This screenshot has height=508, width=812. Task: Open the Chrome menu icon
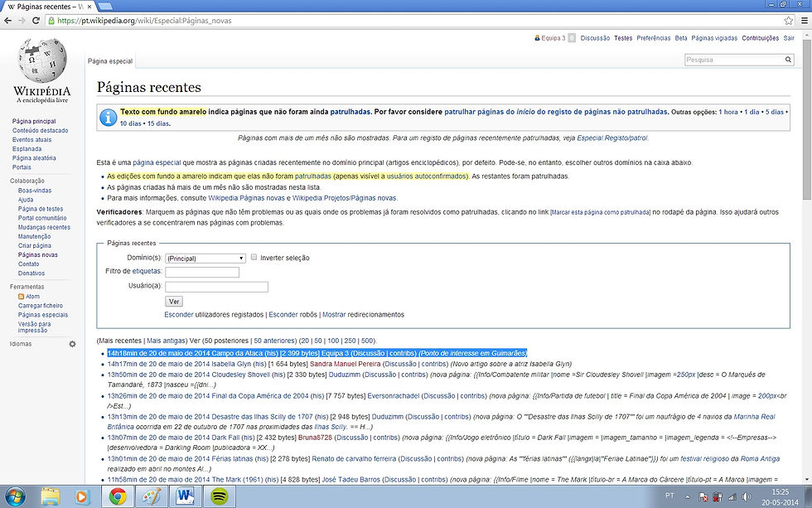click(805, 21)
